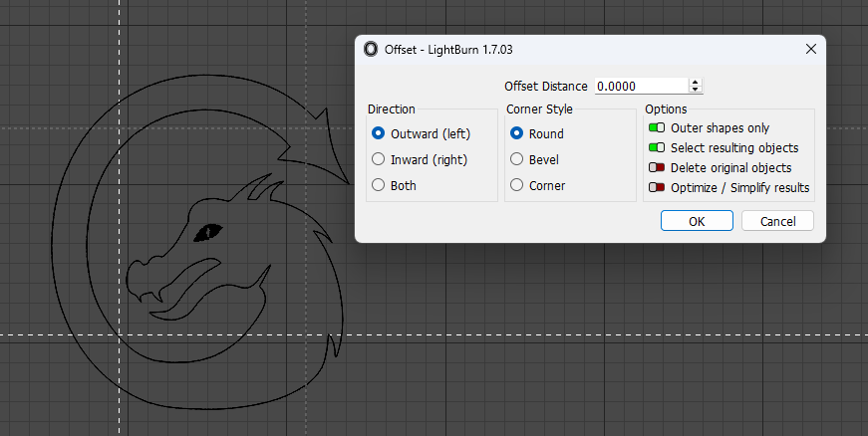Enable Delete original objects toggle
This screenshot has height=436, width=868.
click(x=657, y=168)
